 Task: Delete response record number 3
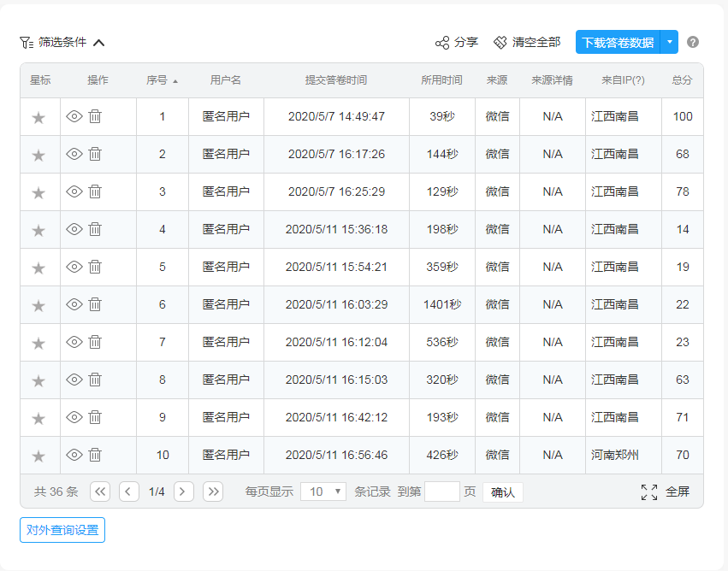[x=95, y=191]
